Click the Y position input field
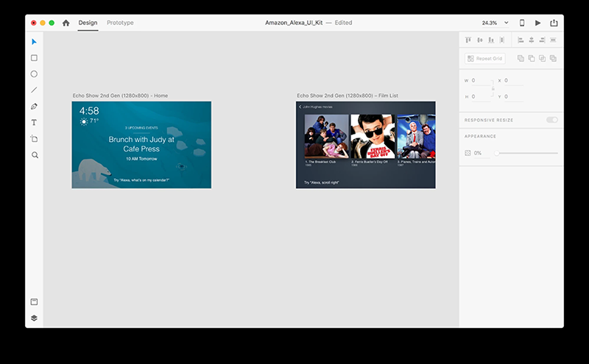Screen dimensions: 589x364 [513, 96]
